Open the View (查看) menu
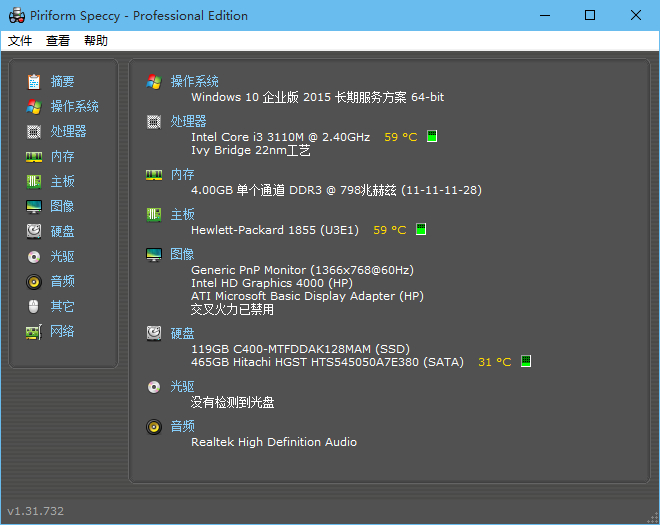 [58, 41]
